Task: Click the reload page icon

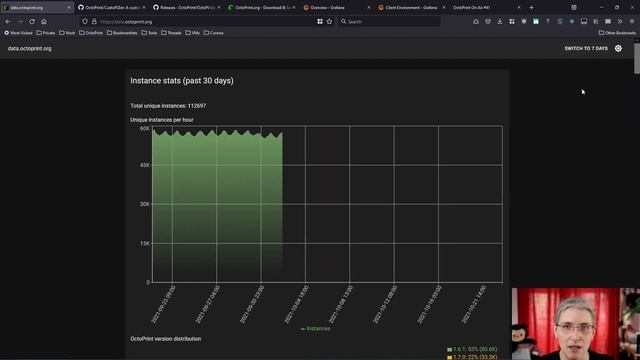Action: 32,22
